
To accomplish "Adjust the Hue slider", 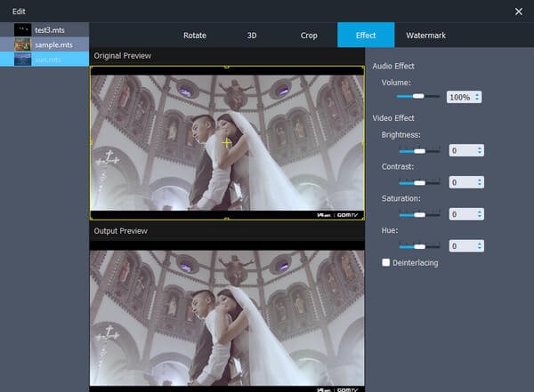I will (x=419, y=246).
